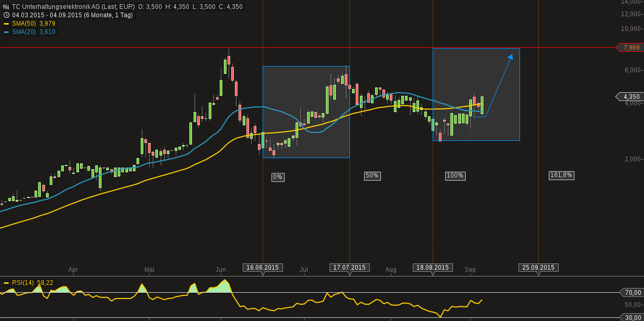The image size is (644, 321).
Task: Click the Jul month label on time axis
Action: (x=304, y=270)
